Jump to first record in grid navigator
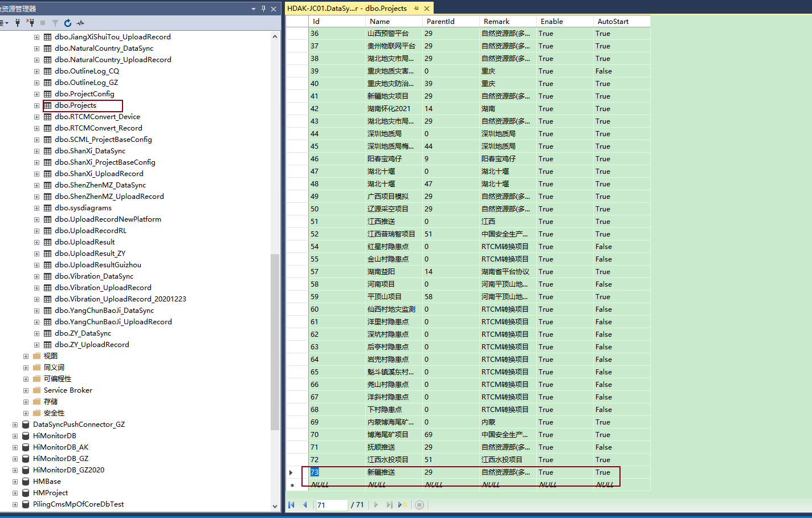Viewport: 812px width, 518px height. pos(292,505)
